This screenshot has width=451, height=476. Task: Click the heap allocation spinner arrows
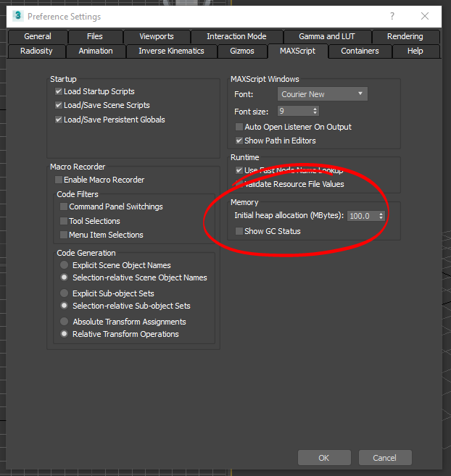click(381, 216)
